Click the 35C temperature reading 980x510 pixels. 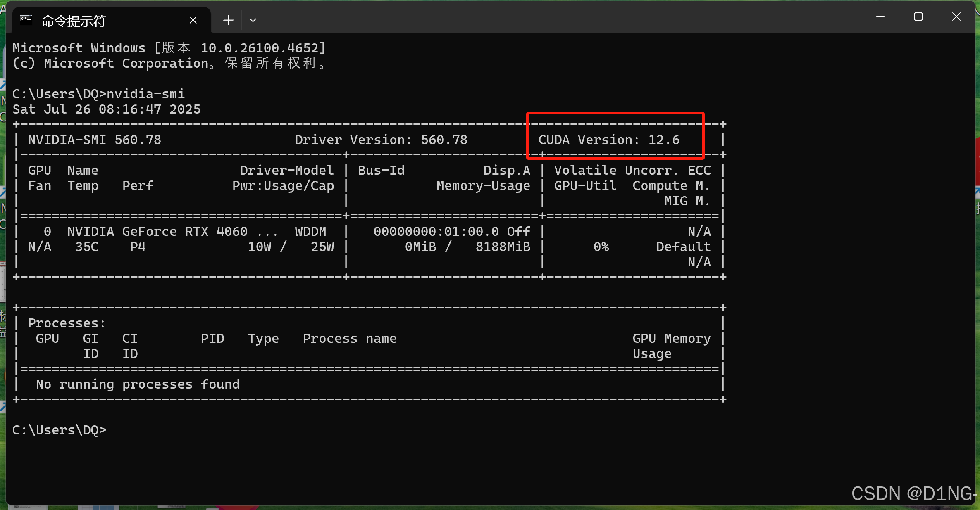87,247
